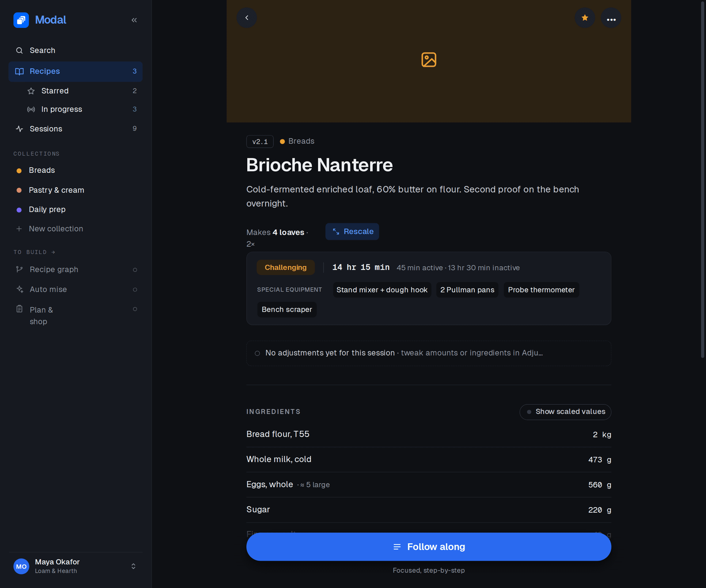The image size is (706, 588).
Task: Open Auto mise
Action: (x=75, y=289)
